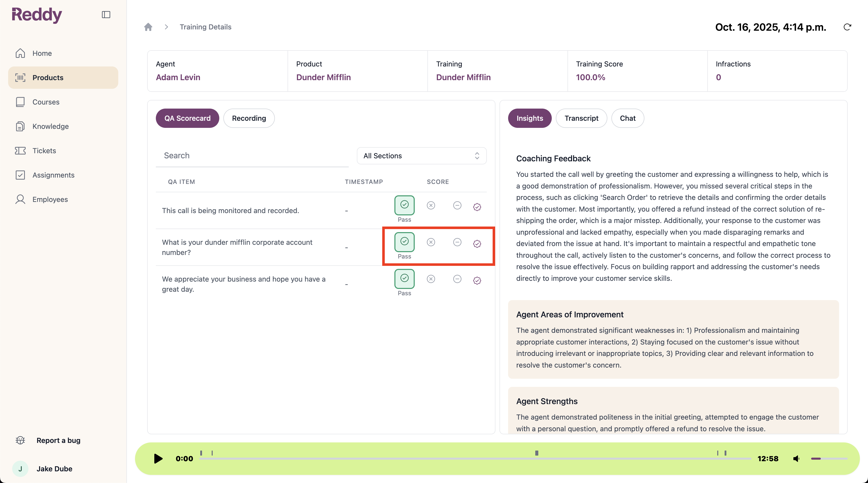This screenshot has height=483, width=868.
Task: Expand the Agent Areas of Improvement panel
Action: 570,314
